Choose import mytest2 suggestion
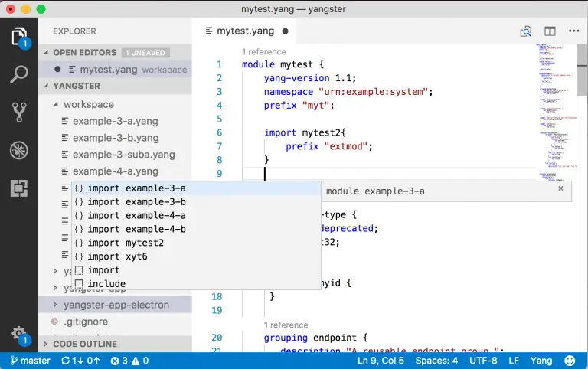Viewport: 588px width, 369px height. click(x=196, y=243)
